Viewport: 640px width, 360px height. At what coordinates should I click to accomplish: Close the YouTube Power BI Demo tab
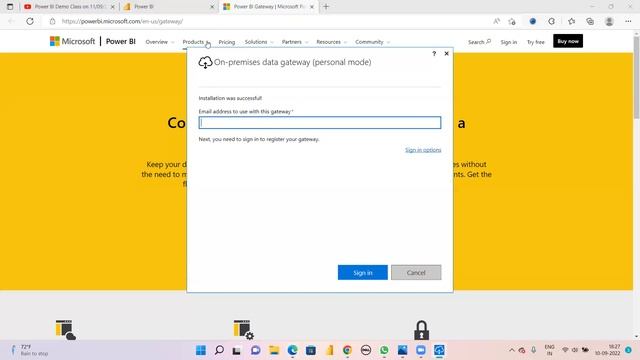pos(113,7)
